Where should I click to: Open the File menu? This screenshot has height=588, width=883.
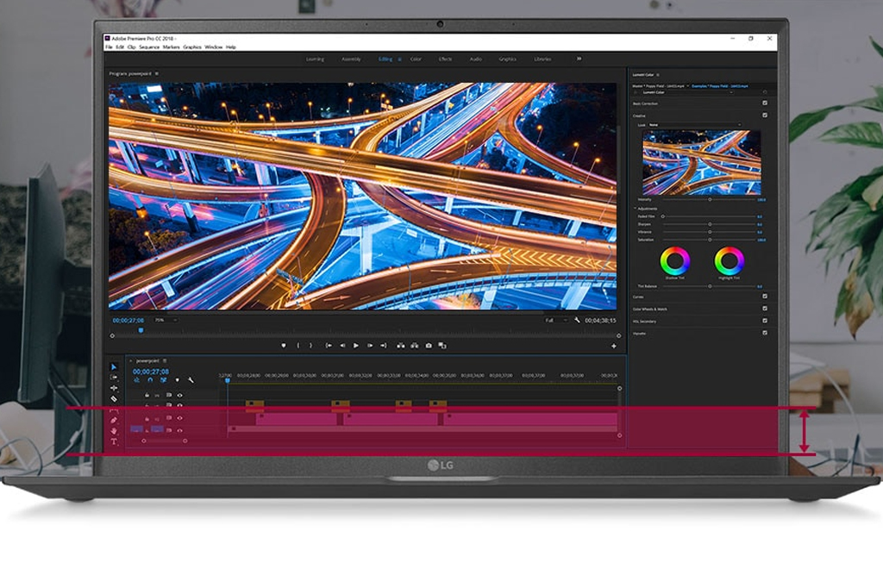tap(109, 47)
